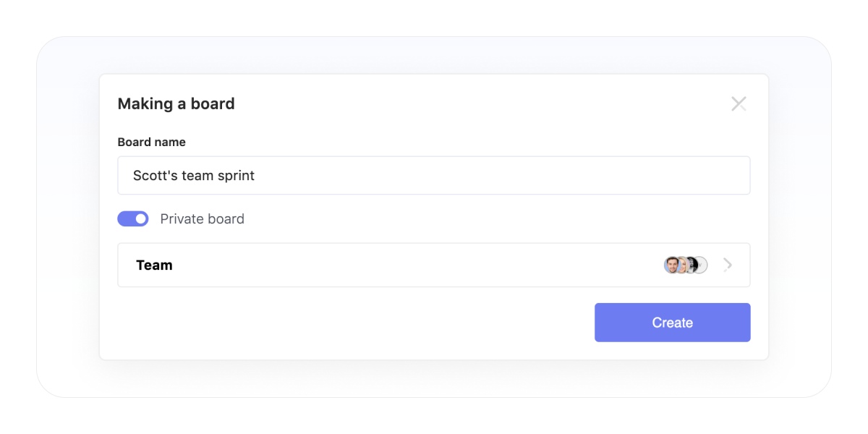
Task: Select the blonde woman's avatar
Action: pyautogui.click(x=682, y=265)
